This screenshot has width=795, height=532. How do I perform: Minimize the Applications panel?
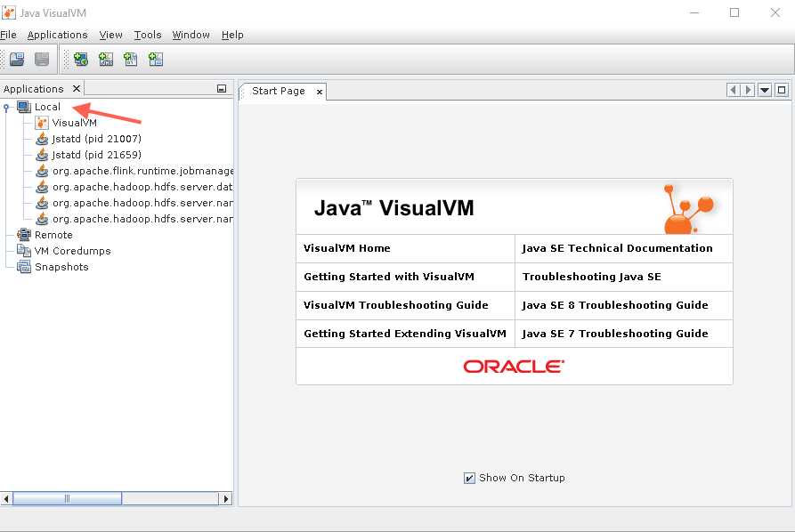[x=222, y=89]
